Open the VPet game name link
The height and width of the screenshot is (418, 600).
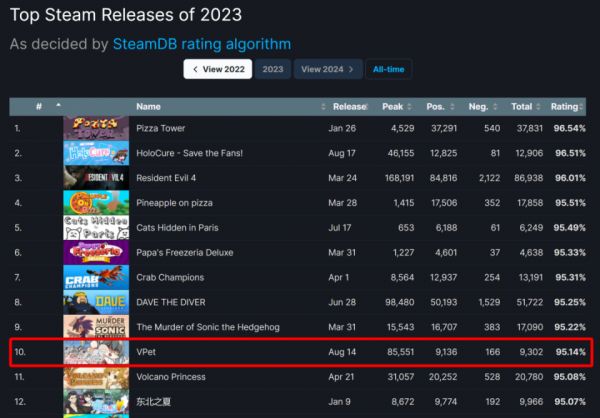tap(146, 352)
